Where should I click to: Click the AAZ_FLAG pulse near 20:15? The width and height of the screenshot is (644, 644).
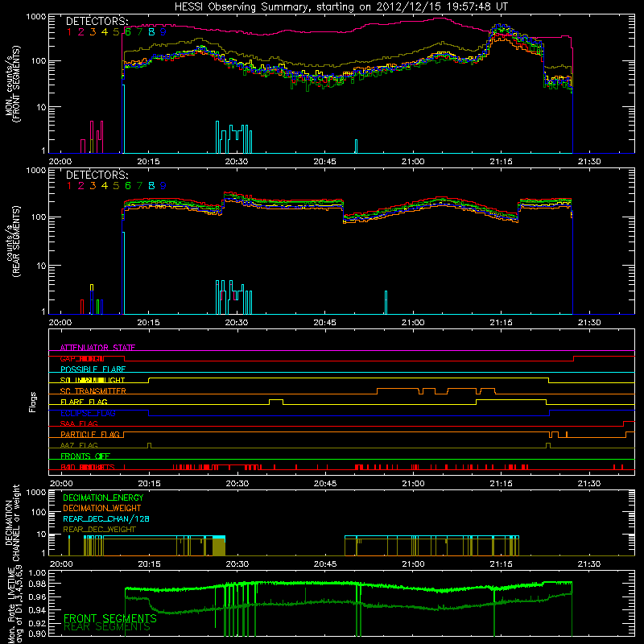click(x=149, y=445)
